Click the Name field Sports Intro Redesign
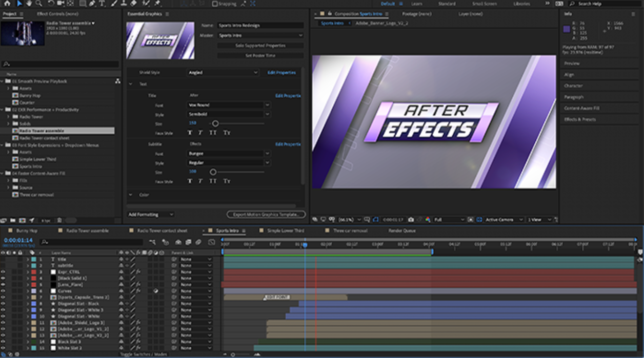 pos(260,25)
